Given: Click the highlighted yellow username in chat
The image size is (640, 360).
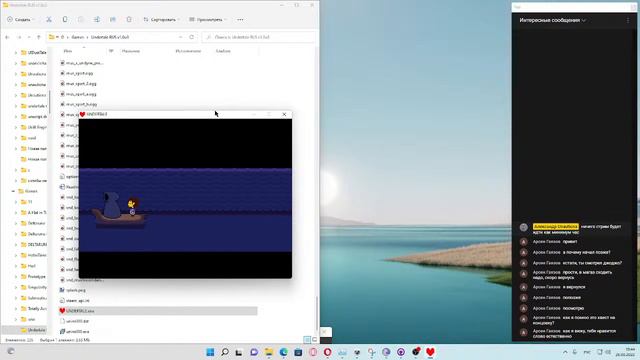Looking at the screenshot, I should (x=556, y=227).
